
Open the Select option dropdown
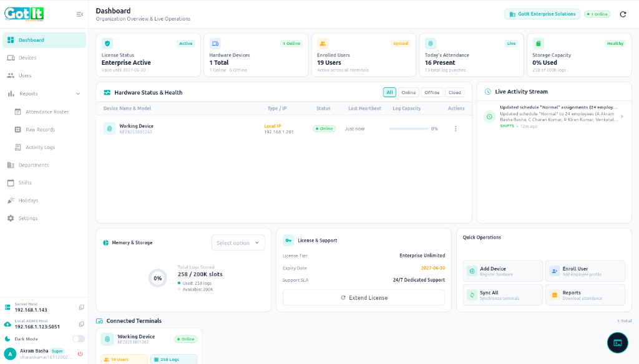pyautogui.click(x=238, y=242)
